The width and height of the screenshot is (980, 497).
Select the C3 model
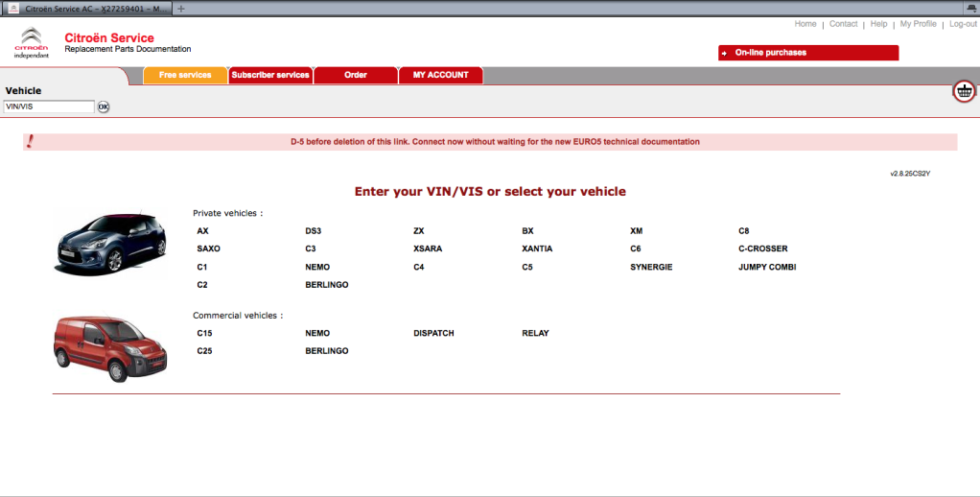click(310, 248)
